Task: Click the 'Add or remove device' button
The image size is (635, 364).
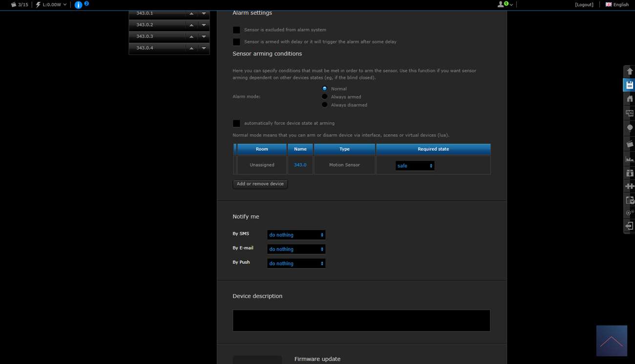Action: click(260, 184)
